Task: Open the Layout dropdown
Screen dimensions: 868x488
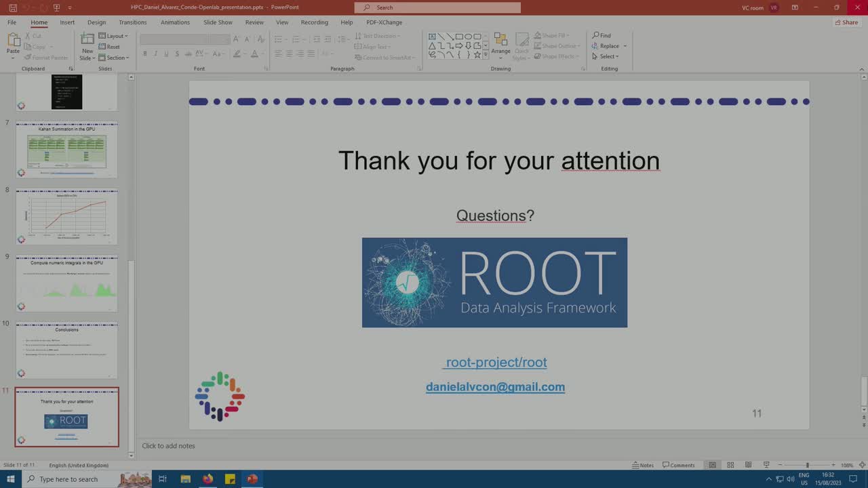Action: pyautogui.click(x=113, y=36)
